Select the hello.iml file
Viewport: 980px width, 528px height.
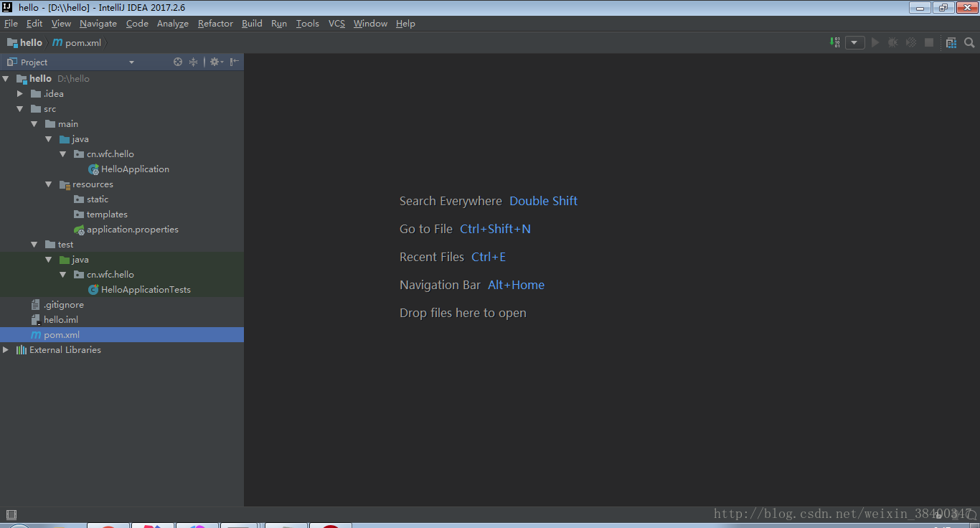(61, 320)
